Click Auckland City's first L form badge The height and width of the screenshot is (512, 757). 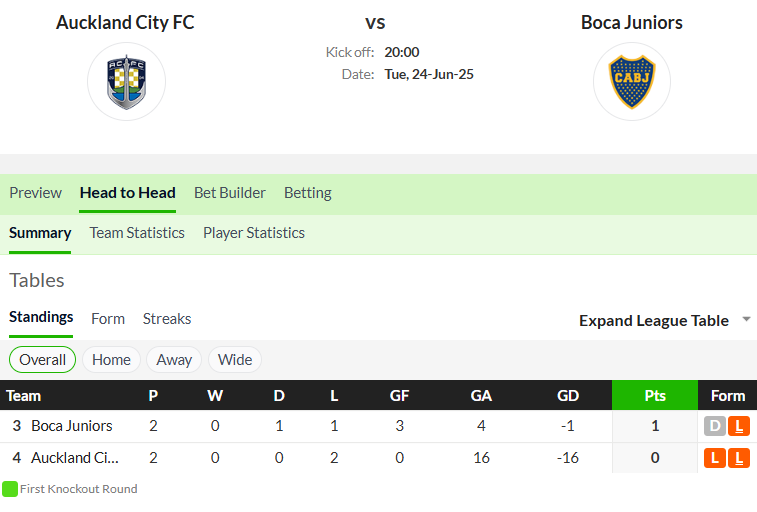coord(715,457)
